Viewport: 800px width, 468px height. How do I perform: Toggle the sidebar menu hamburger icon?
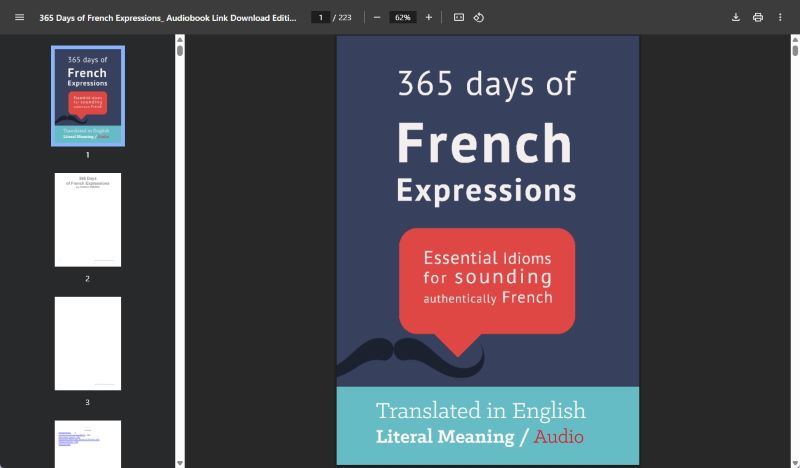[x=19, y=17]
